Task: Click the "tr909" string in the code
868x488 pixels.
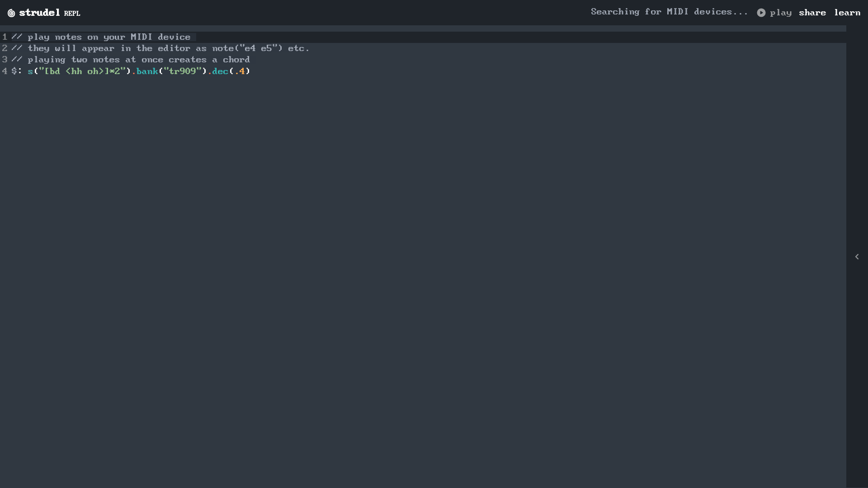Action: 182,71
